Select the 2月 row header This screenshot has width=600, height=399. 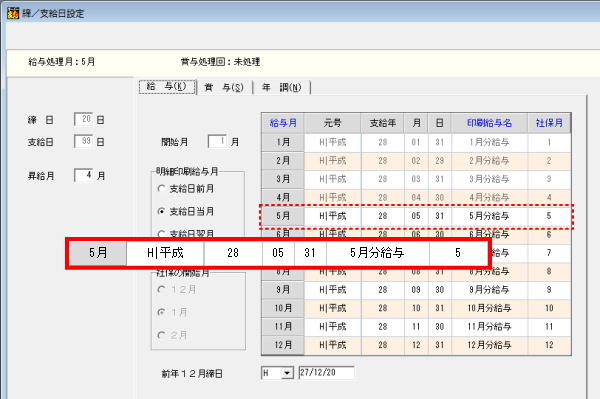[x=283, y=161]
